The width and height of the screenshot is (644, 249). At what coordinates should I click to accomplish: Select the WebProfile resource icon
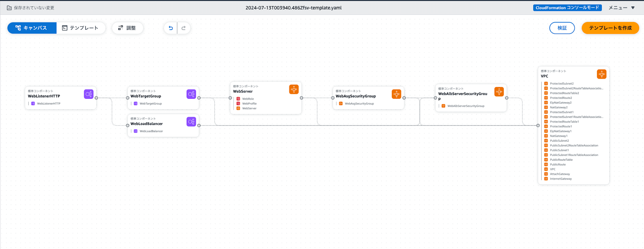click(238, 104)
